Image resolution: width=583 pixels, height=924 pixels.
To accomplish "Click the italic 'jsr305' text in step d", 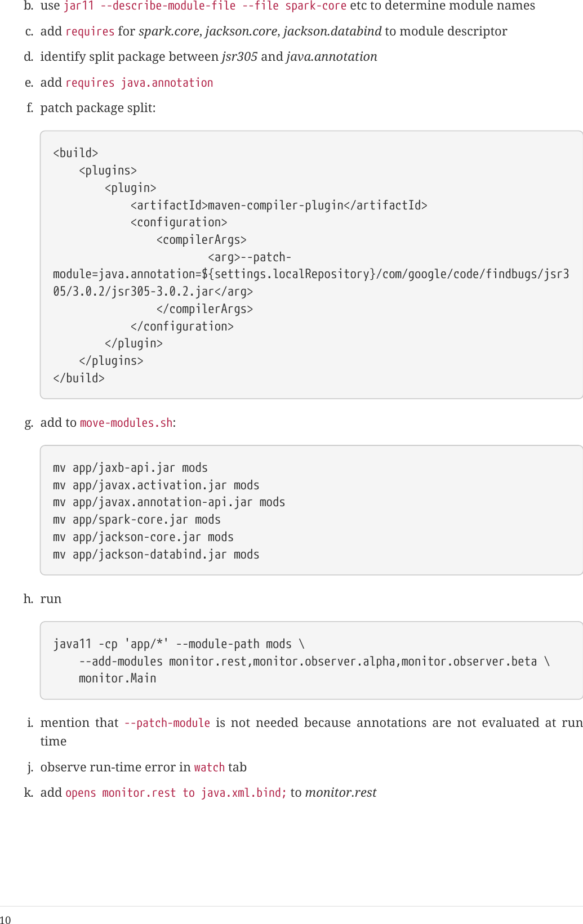I will point(239,57).
